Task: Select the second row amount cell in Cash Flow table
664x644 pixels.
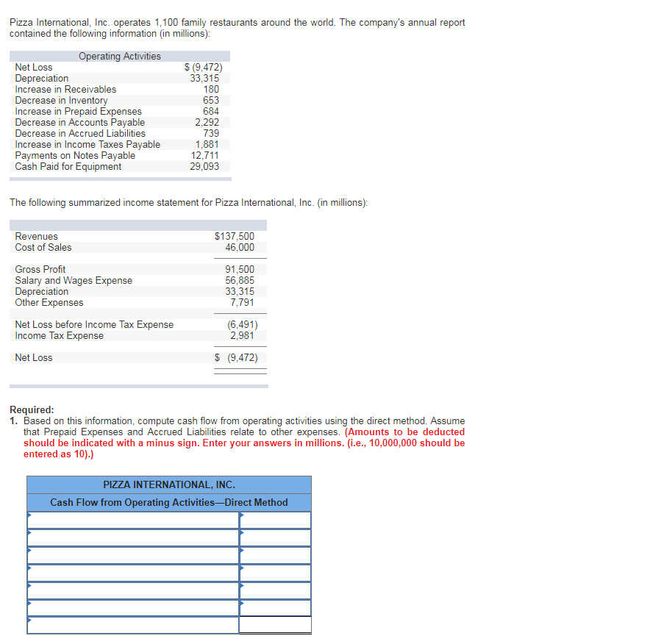Action: 275,537
